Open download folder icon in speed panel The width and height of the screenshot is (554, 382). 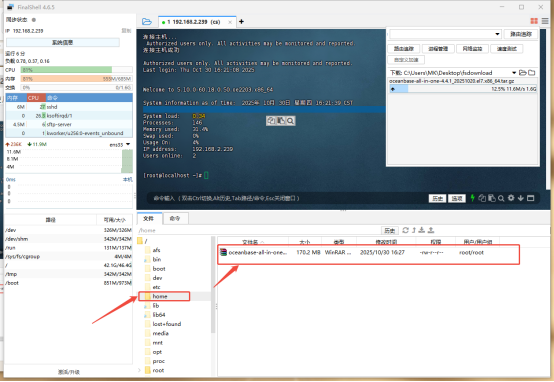click(x=523, y=72)
